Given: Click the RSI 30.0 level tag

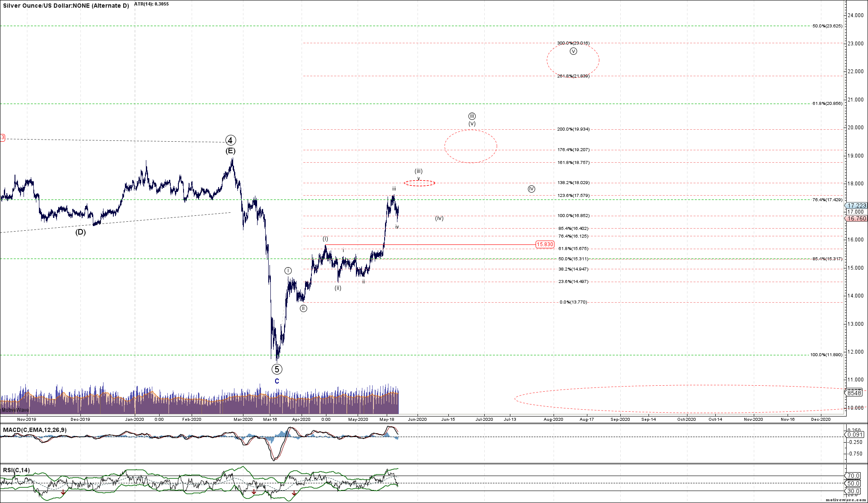Looking at the screenshot, I should point(853,491).
